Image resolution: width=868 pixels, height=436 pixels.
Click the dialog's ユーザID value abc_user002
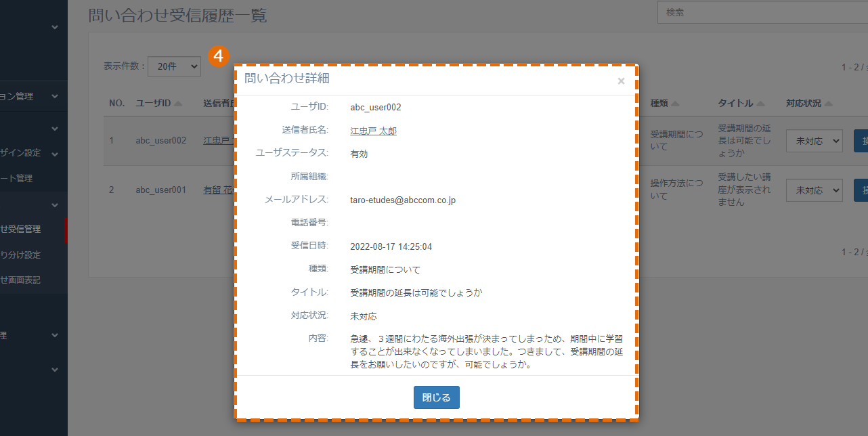click(376, 107)
